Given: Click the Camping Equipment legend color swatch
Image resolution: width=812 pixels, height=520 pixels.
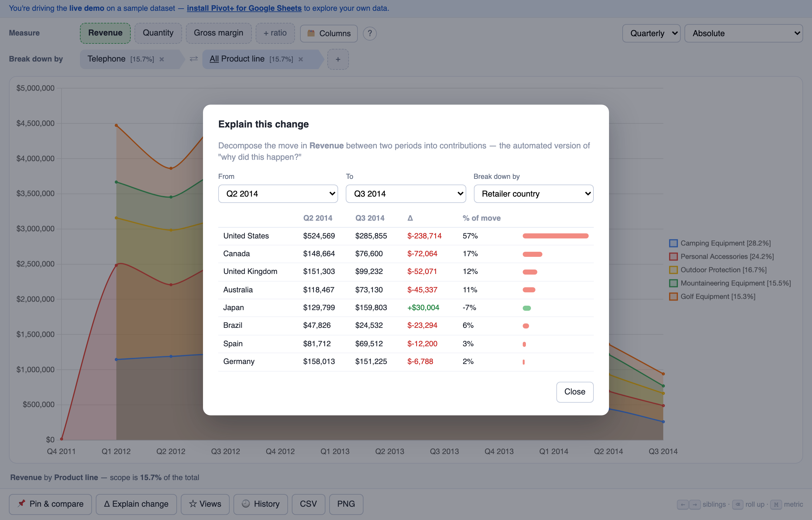Looking at the screenshot, I should tap(673, 243).
